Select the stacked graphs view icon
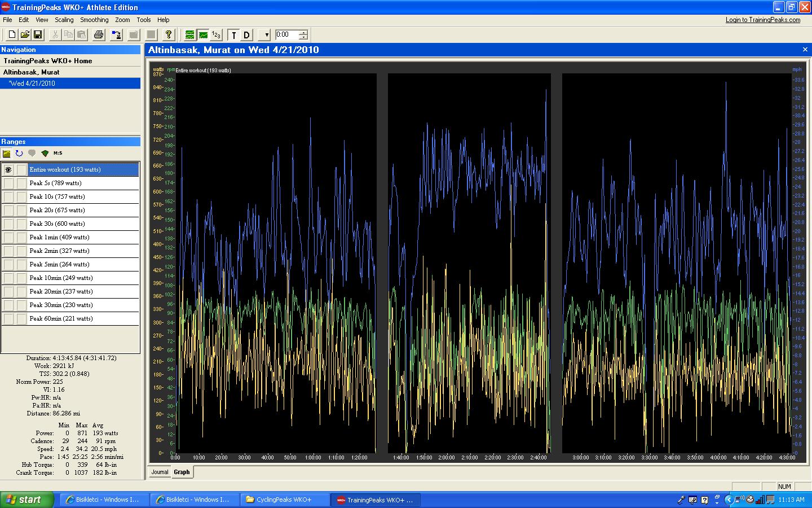 click(190, 35)
